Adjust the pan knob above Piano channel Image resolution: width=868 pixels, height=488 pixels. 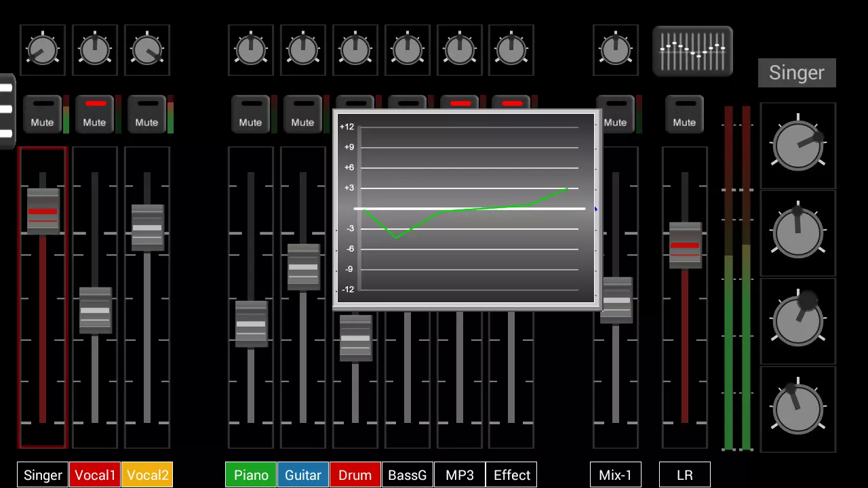coord(251,50)
